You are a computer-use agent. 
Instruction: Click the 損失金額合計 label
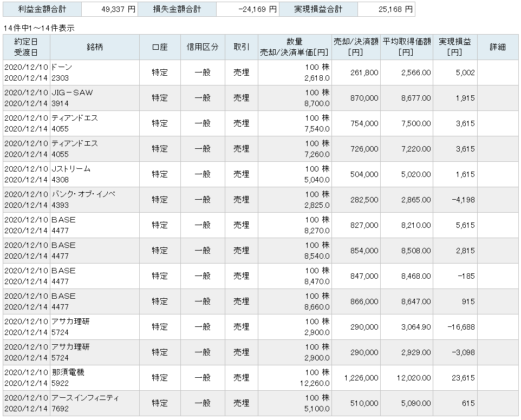point(177,9)
